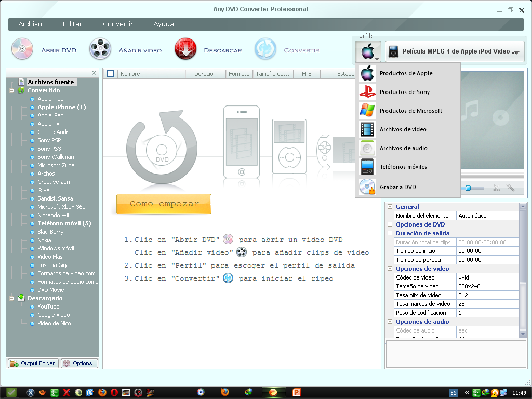Select Archivos fuente in tree

(x=50, y=82)
